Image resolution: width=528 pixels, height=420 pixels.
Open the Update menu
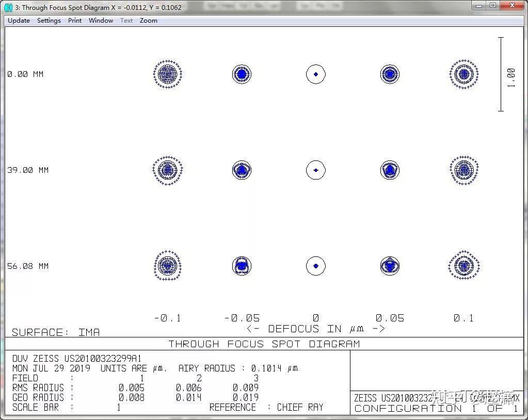[x=19, y=21]
